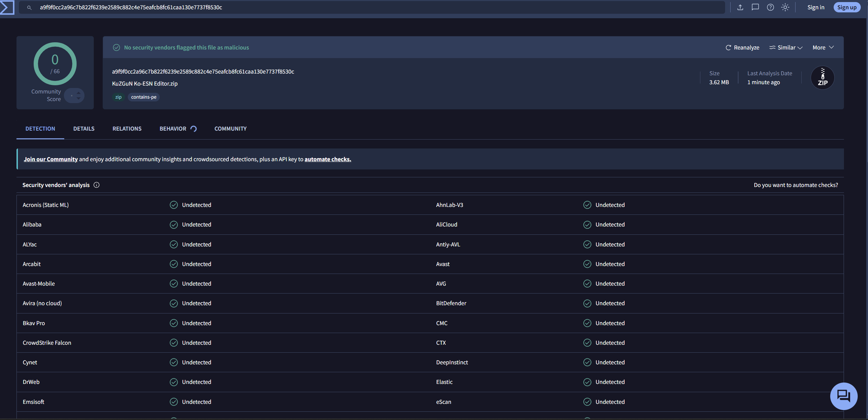Click the info icon beside Security vendors' analysis
The height and width of the screenshot is (420, 868).
(97, 185)
